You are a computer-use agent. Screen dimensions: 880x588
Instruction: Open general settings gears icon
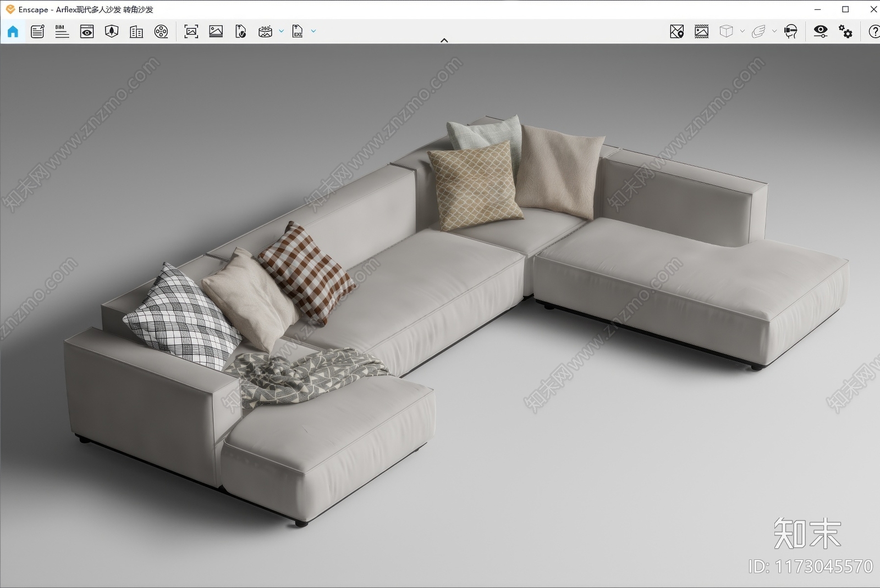tap(845, 31)
